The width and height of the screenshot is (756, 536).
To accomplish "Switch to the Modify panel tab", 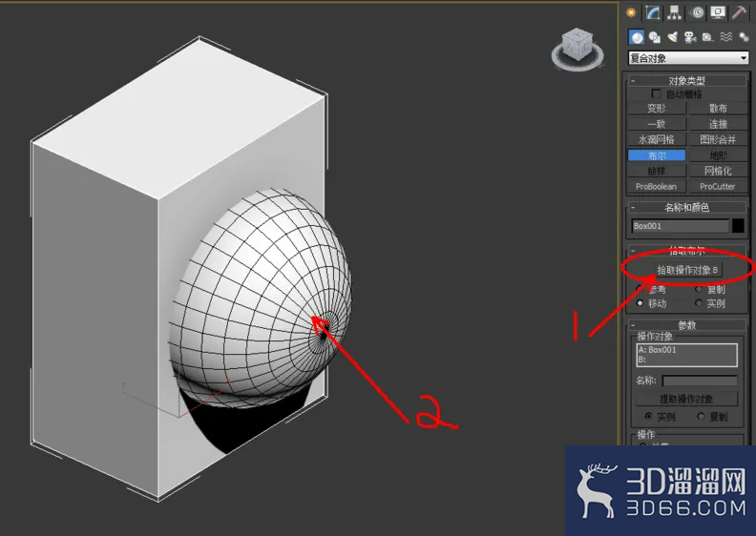I will pyautogui.click(x=653, y=12).
